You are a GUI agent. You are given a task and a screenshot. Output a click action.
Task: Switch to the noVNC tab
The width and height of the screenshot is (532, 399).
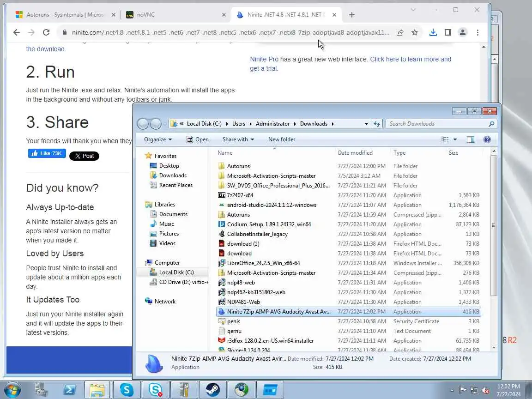175,15
